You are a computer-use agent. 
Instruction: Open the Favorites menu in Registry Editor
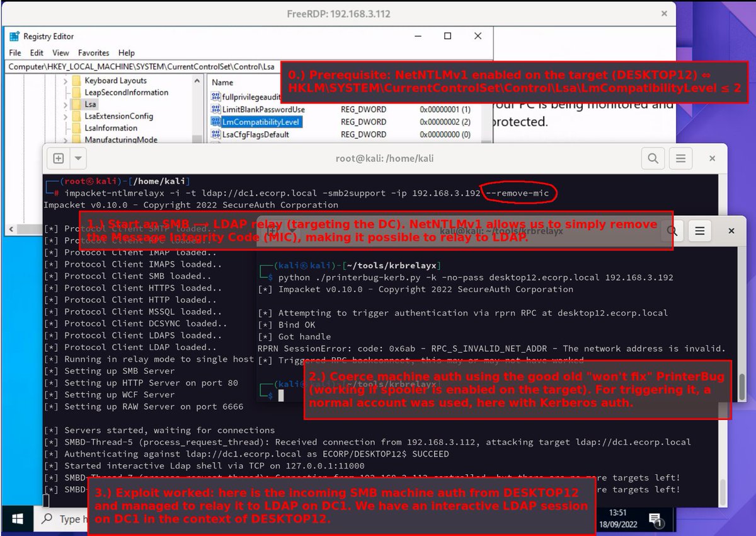[93, 53]
